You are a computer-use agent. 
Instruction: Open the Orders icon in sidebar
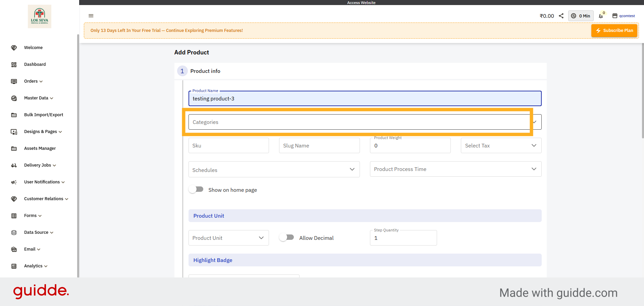tap(14, 81)
